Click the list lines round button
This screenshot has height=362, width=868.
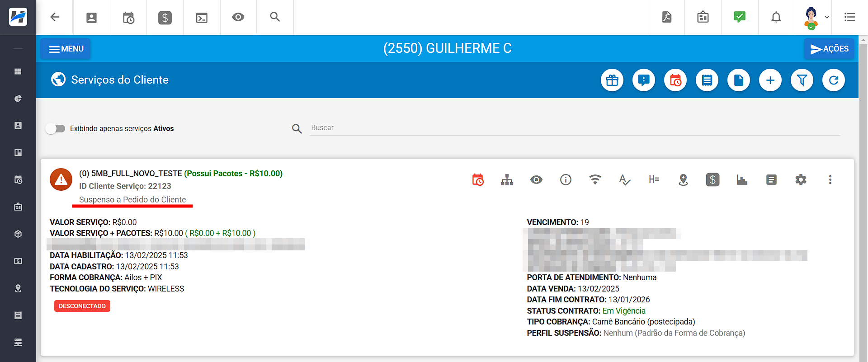point(707,80)
